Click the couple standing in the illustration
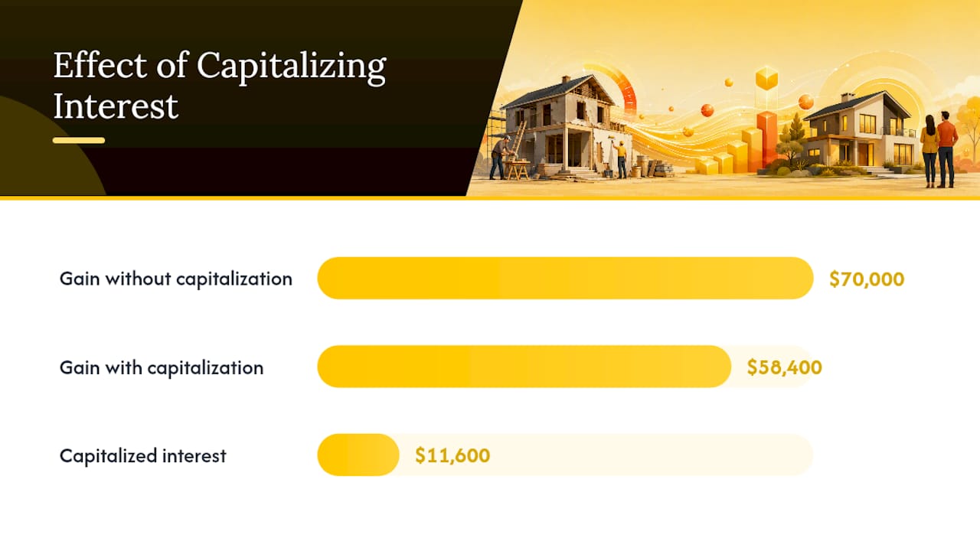Viewport: 980px width, 551px height. click(939, 149)
